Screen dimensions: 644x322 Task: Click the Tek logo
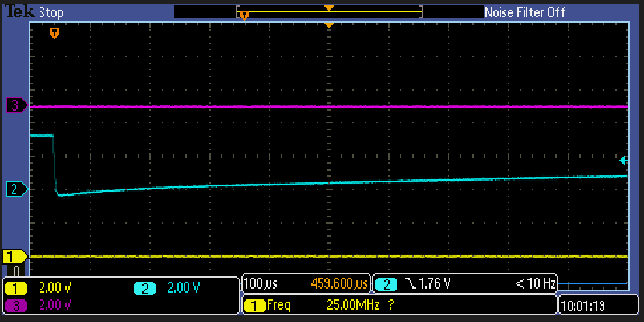[19, 12]
